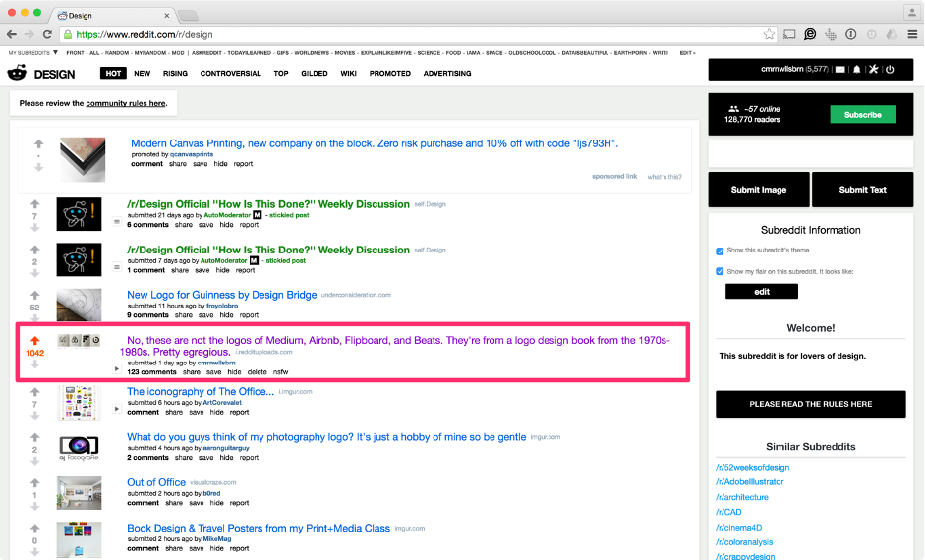Open the /r/architecture subreddit link
925x560 pixels.
pos(742,497)
